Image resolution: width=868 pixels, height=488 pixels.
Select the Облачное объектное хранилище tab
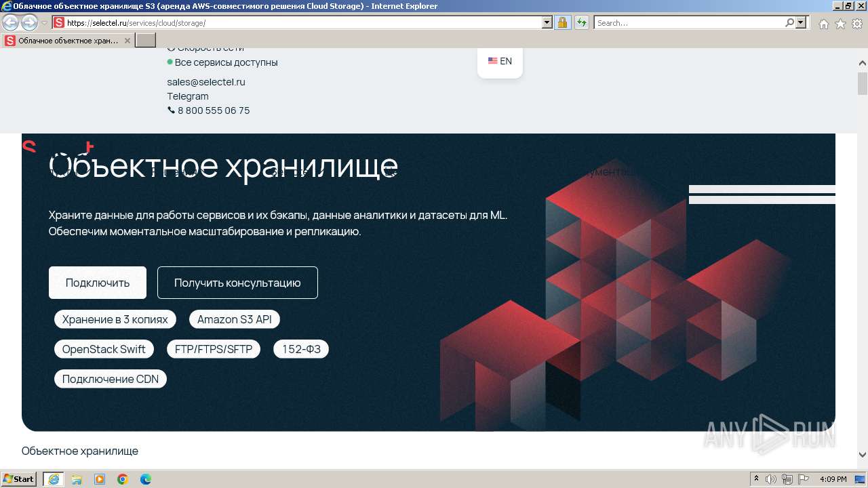coord(68,41)
